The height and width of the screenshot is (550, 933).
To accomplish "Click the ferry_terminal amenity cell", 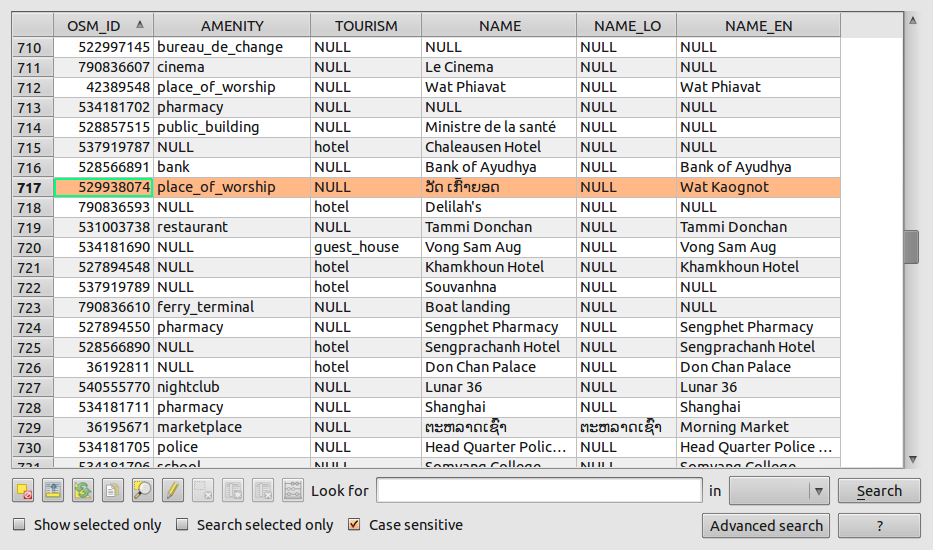I will [232, 308].
